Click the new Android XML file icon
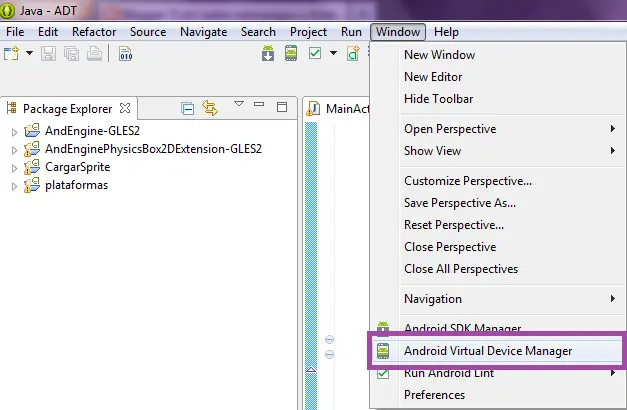Screen dimensions: 627x410 353,53
